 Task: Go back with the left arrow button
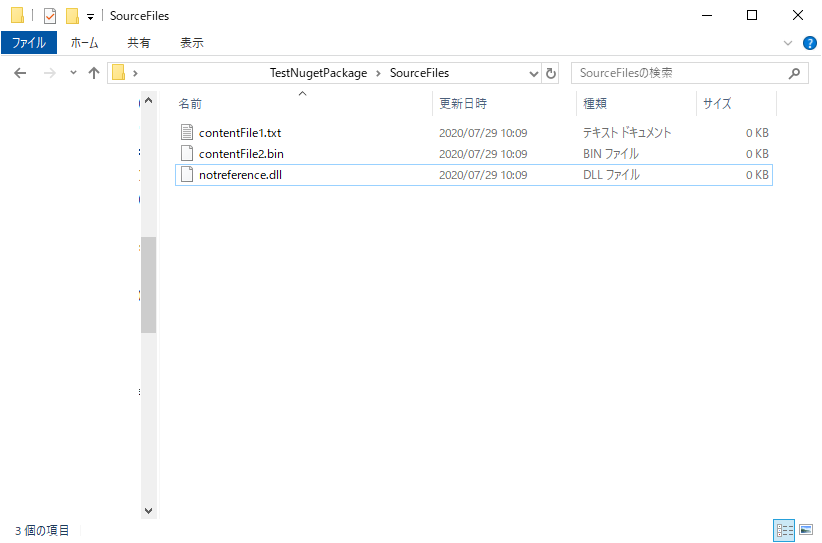pos(20,73)
